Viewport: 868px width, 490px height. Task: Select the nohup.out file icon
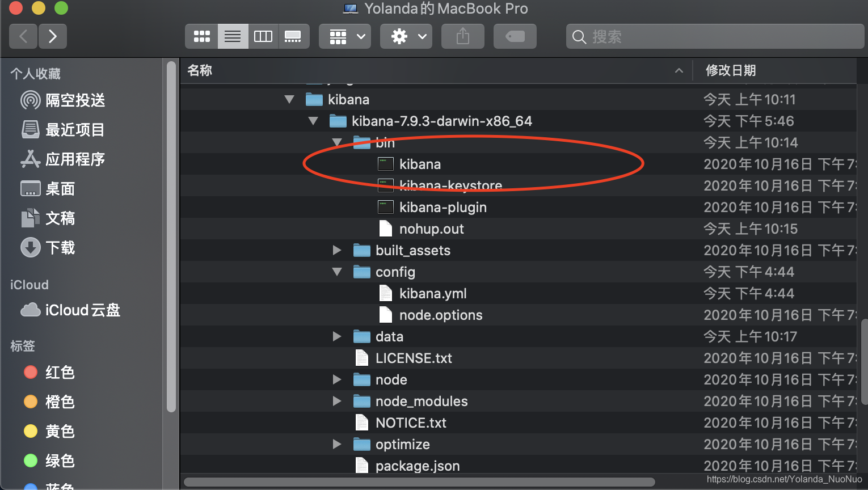tap(386, 229)
